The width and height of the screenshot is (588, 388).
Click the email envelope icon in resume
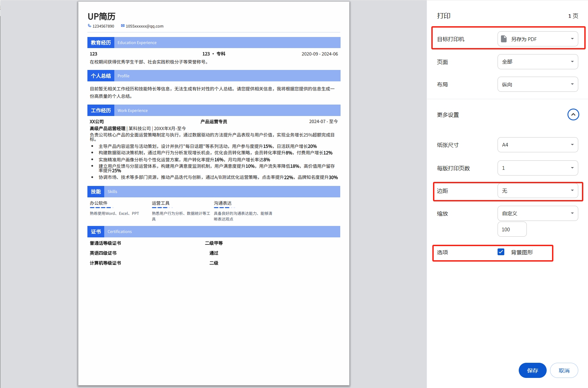click(x=123, y=26)
